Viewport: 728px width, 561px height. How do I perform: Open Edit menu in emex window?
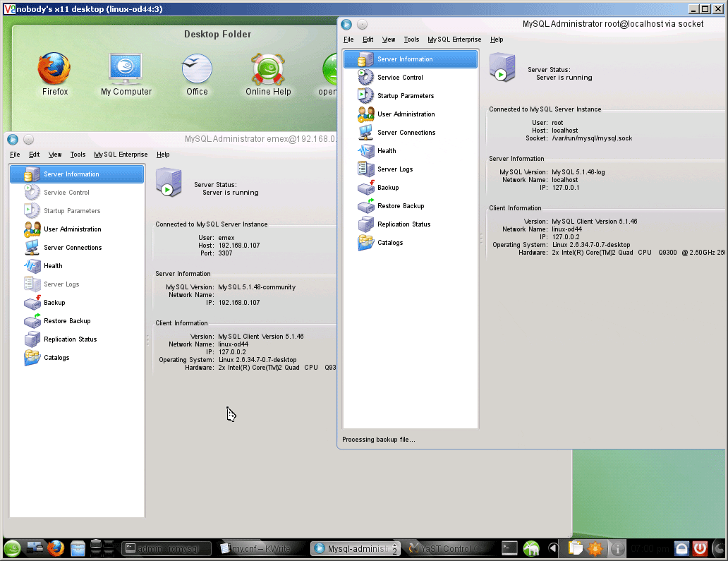pyautogui.click(x=35, y=155)
